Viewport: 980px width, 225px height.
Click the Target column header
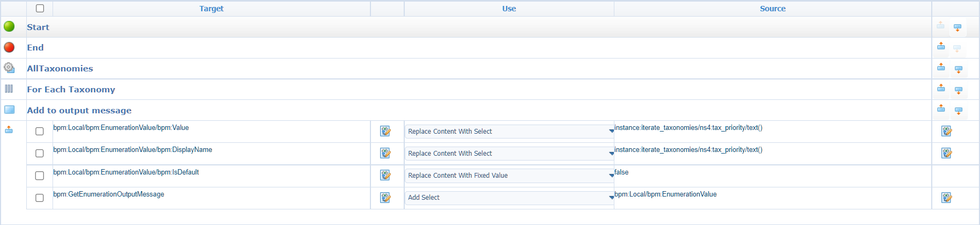point(211,9)
